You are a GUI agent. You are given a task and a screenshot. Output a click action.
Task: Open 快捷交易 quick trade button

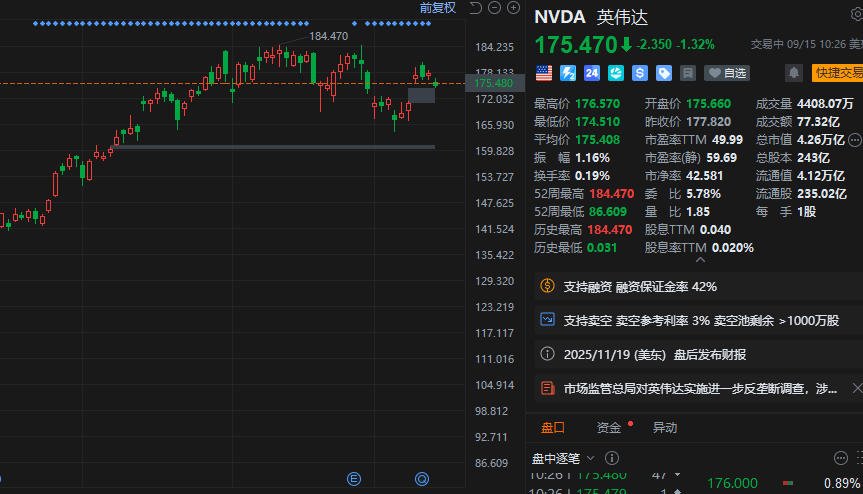coord(837,73)
